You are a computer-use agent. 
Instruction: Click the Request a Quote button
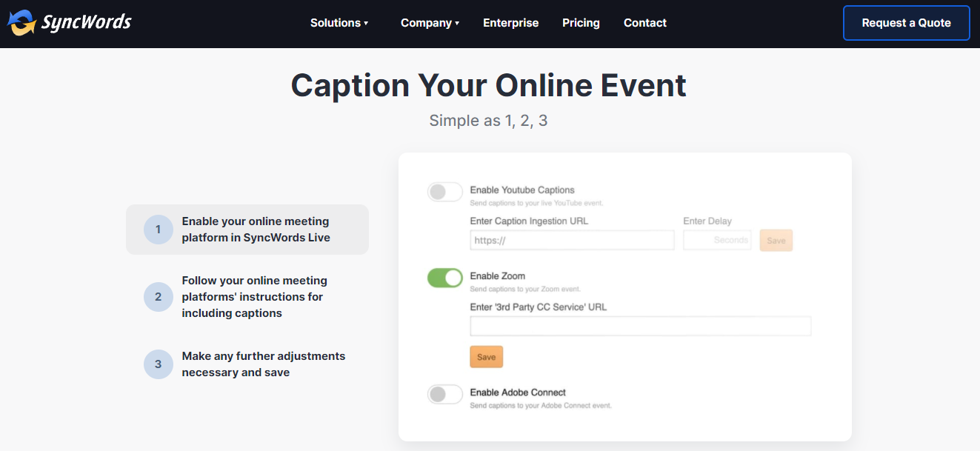906,23
